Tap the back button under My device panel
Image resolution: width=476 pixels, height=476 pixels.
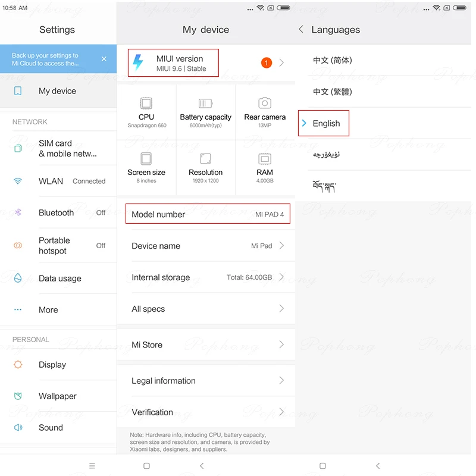[202, 466]
